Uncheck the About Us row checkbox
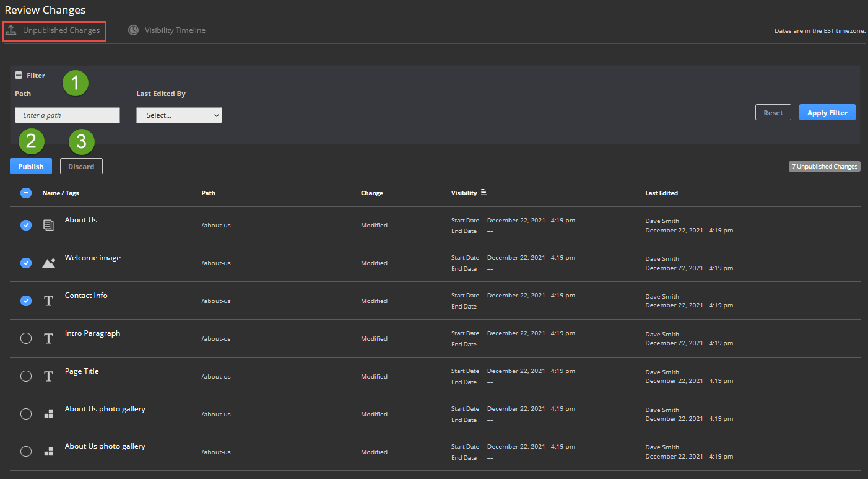The width and height of the screenshot is (868, 479). 26,225
